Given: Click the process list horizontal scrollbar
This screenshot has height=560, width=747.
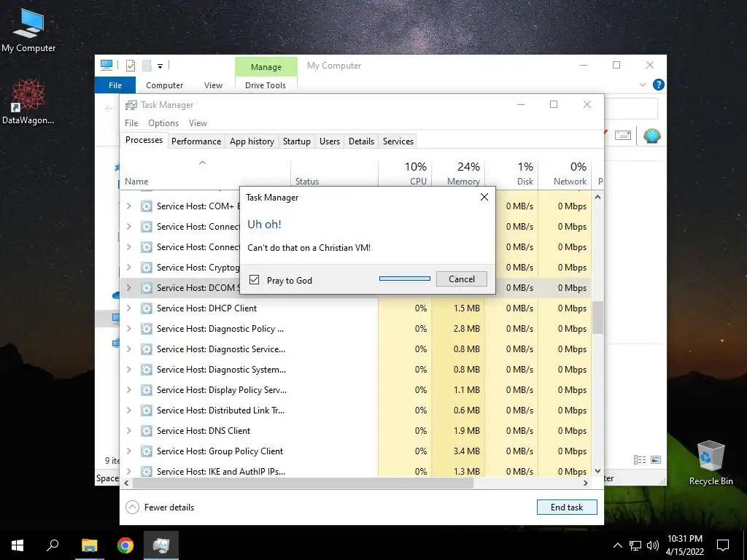Looking at the screenshot, I should tap(303, 483).
